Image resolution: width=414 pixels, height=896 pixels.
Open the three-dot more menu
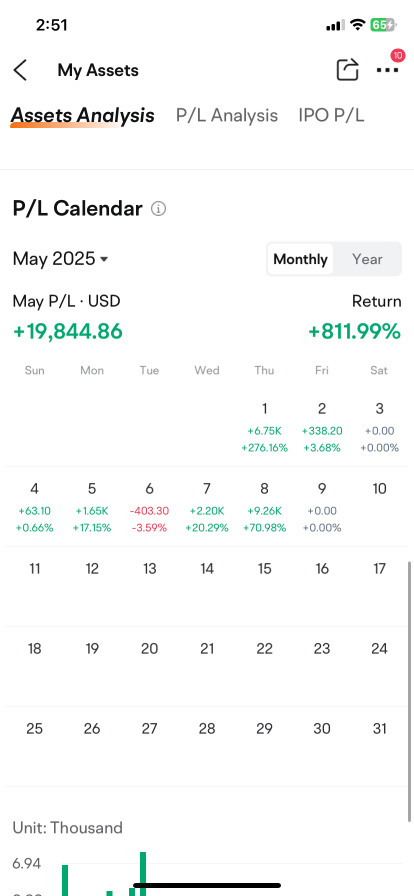[x=387, y=70]
